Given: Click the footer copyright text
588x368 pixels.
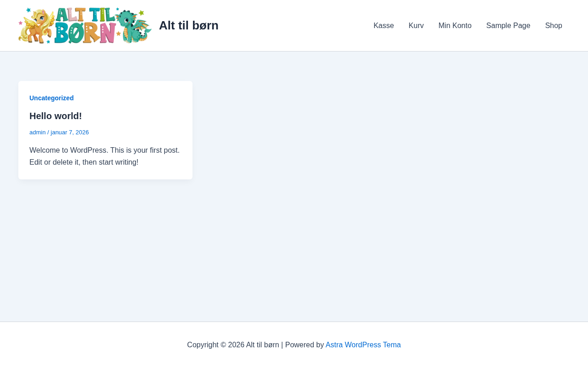Looking at the screenshot, I should pyautogui.click(x=233, y=345).
